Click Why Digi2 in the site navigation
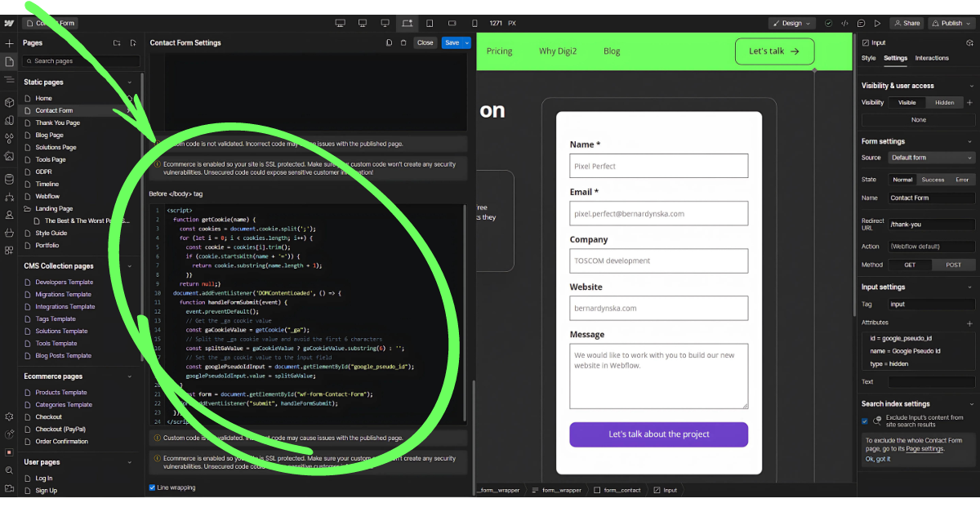 pyautogui.click(x=559, y=51)
